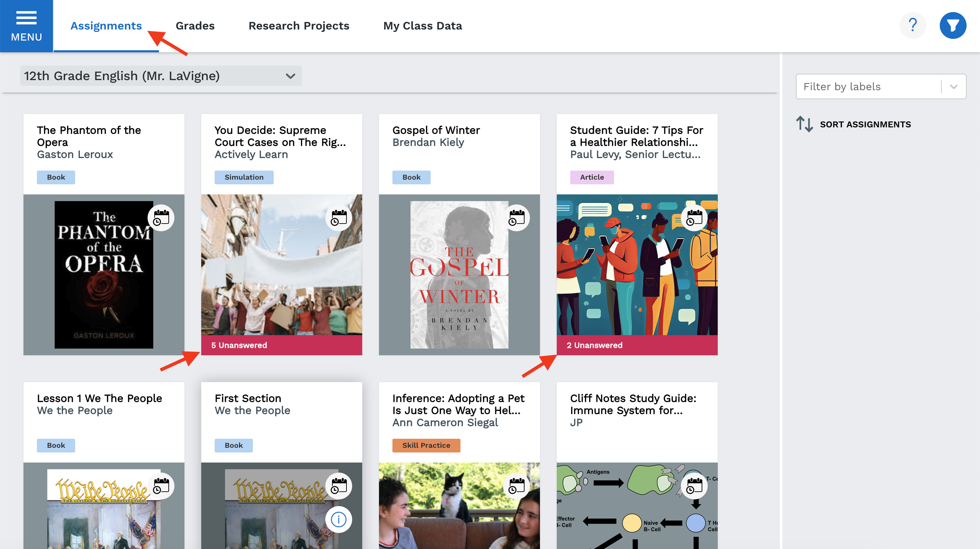Screen dimensions: 980x549
Task: Open due date icon on Lesson 1 We The People
Action: [x=161, y=486]
